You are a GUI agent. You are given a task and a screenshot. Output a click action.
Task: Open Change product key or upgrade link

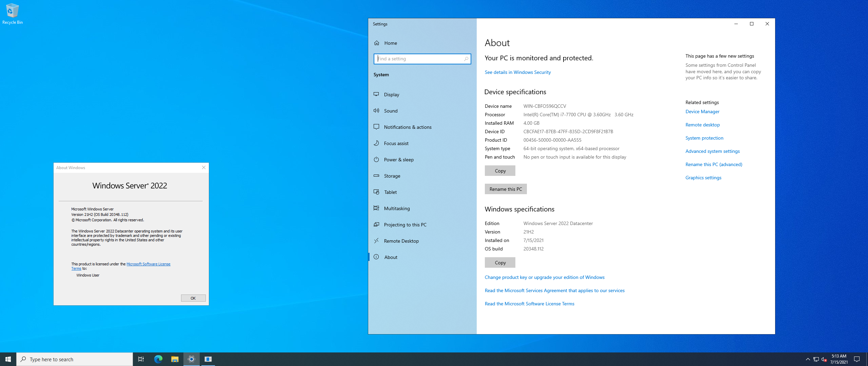click(545, 277)
